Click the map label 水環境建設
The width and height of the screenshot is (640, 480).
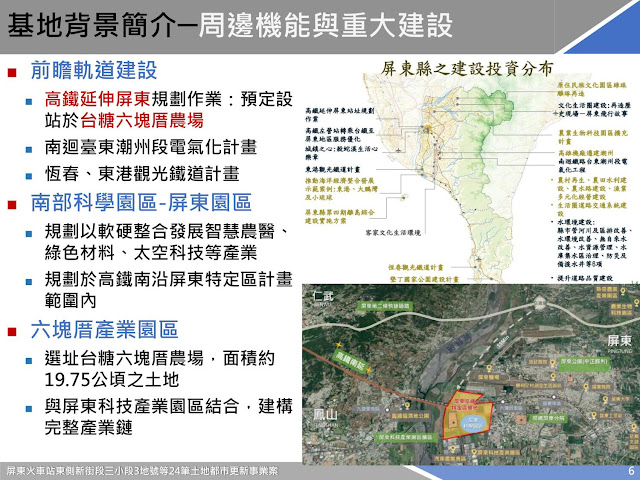pos(576,222)
